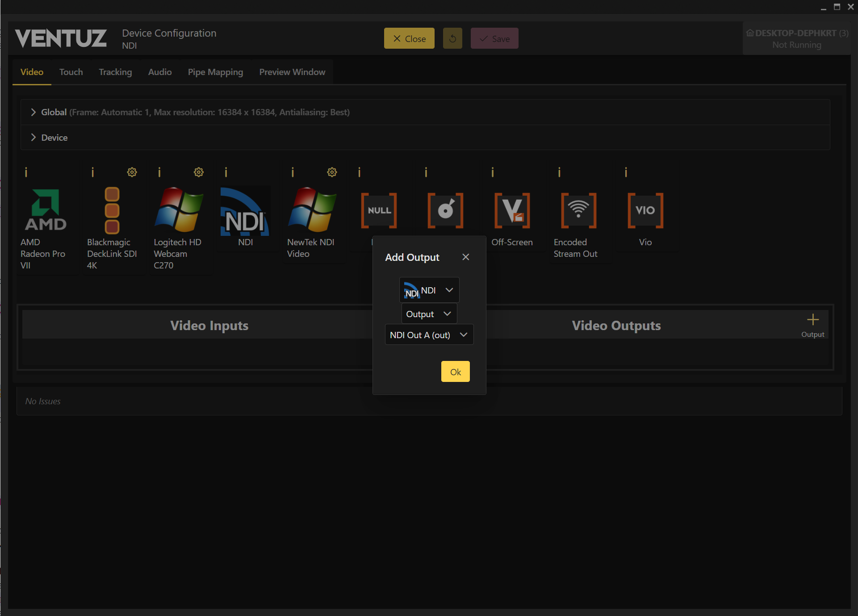Select the Off-Screen device icon
Viewport: 858px width, 616px height.
click(512, 210)
